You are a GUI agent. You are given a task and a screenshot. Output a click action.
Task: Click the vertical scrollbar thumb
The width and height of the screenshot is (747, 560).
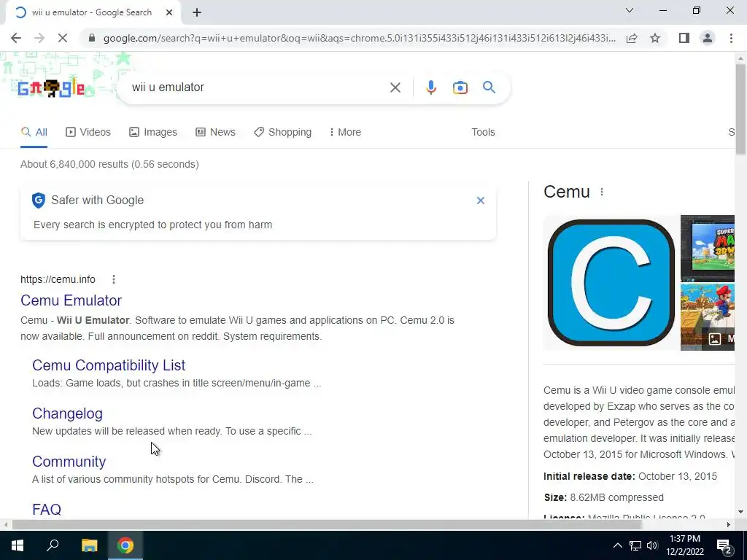tap(740, 109)
